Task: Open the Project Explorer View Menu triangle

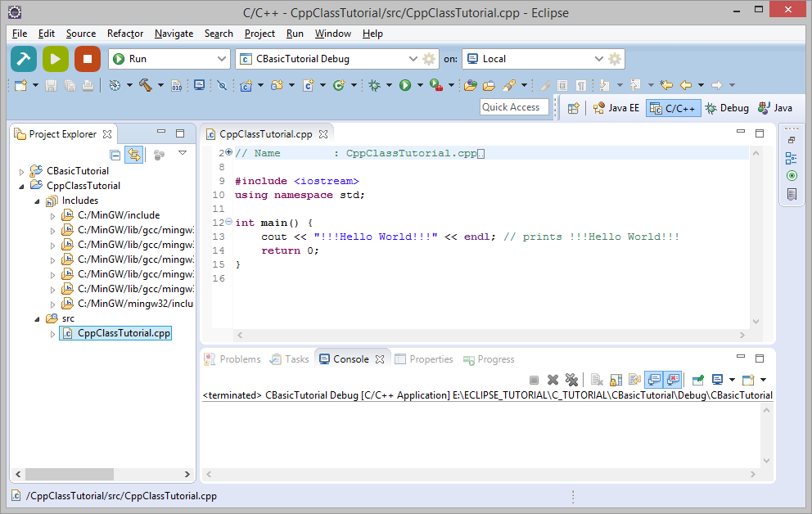Action: [183, 153]
